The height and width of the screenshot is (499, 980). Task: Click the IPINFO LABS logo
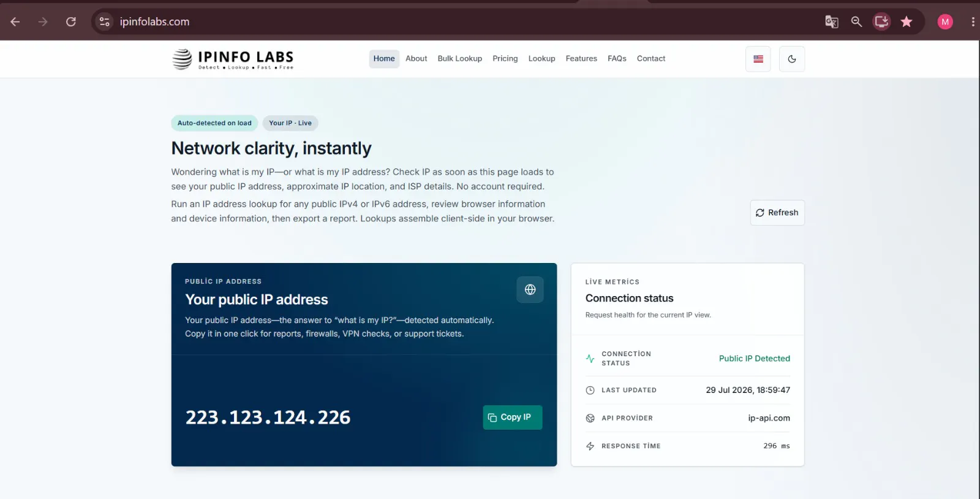(x=233, y=59)
